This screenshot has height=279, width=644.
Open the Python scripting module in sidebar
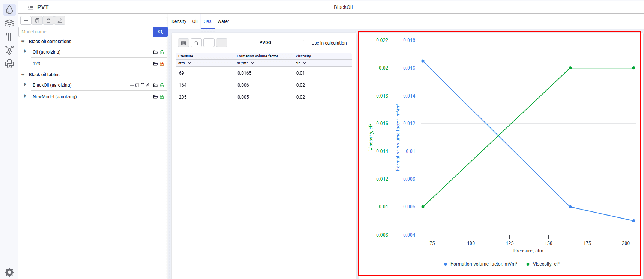(9, 64)
